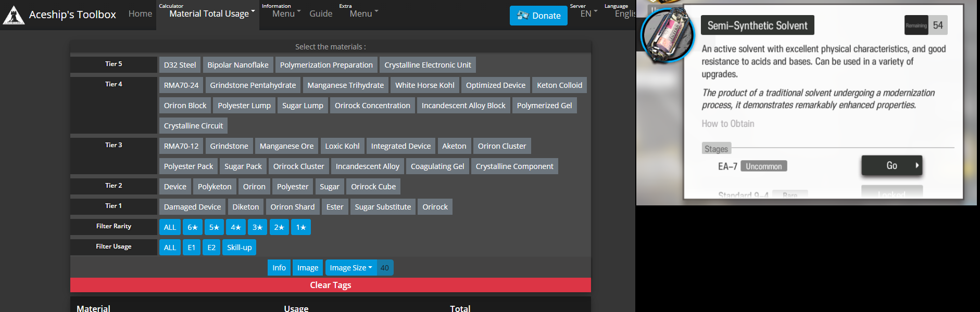The width and height of the screenshot is (980, 312).
Task: Select Keton Colloid material
Action: (560, 85)
